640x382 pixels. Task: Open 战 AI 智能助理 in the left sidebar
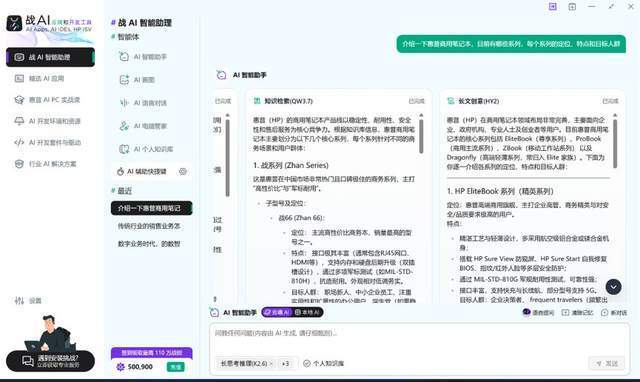[x=50, y=57]
